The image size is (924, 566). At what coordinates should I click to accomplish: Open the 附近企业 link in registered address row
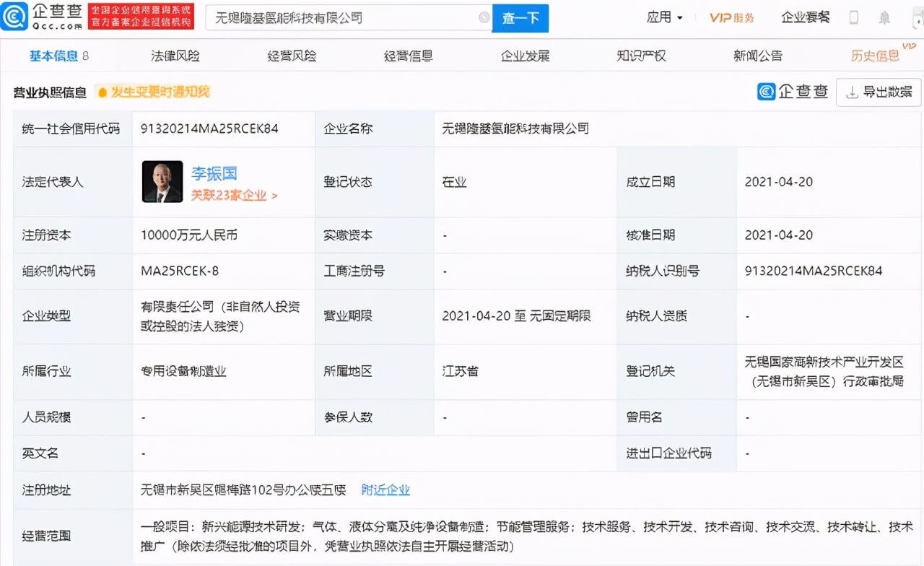coord(386,489)
